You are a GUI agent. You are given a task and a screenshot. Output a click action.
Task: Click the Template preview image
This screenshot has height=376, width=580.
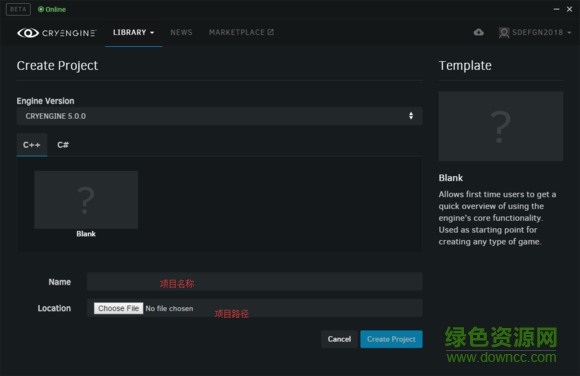[501, 126]
